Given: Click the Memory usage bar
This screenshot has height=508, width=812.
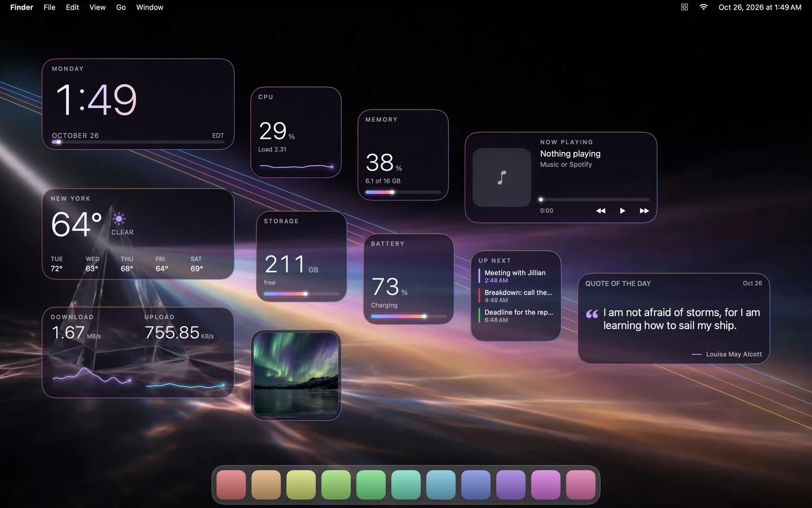Looking at the screenshot, I should [x=403, y=192].
